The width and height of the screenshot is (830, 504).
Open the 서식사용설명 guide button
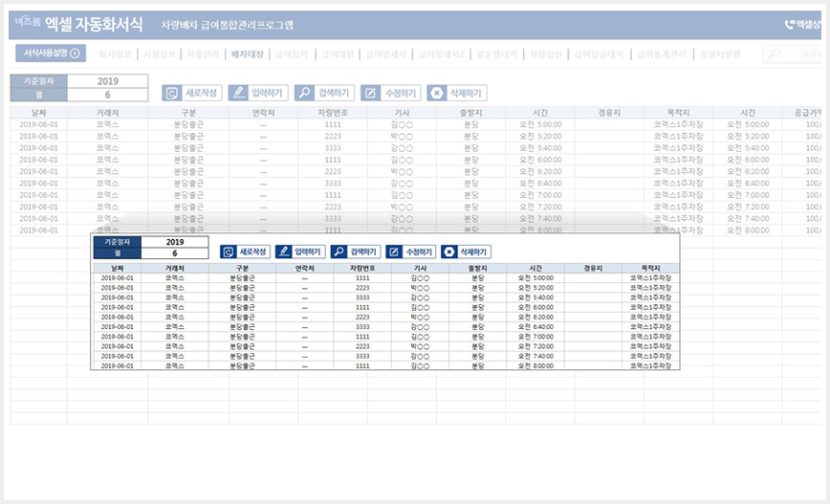(51, 53)
